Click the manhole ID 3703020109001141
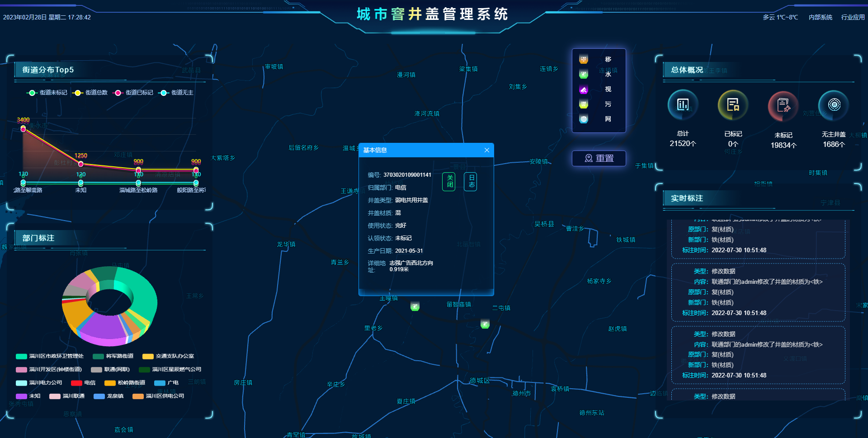 [x=407, y=175]
